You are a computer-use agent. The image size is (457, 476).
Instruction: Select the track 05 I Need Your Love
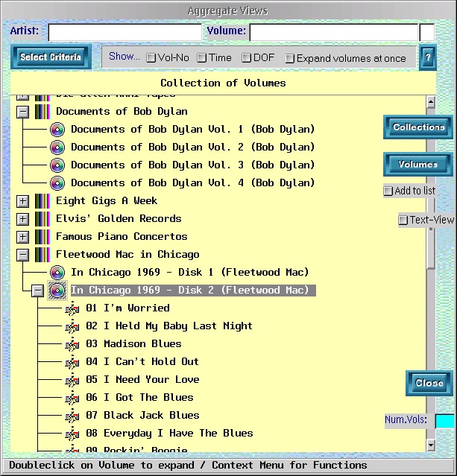point(142,379)
